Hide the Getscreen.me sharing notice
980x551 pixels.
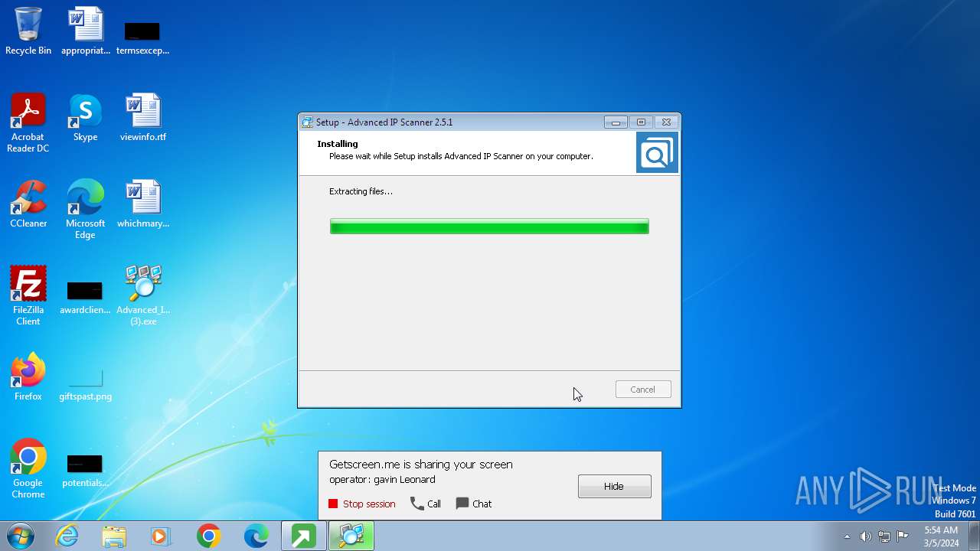(x=614, y=486)
